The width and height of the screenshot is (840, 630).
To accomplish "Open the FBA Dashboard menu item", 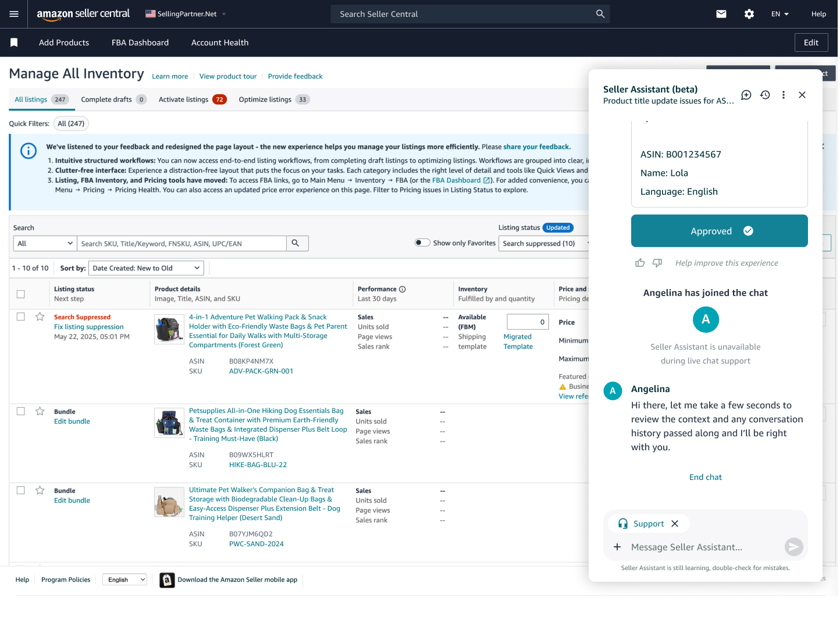I will tap(140, 42).
